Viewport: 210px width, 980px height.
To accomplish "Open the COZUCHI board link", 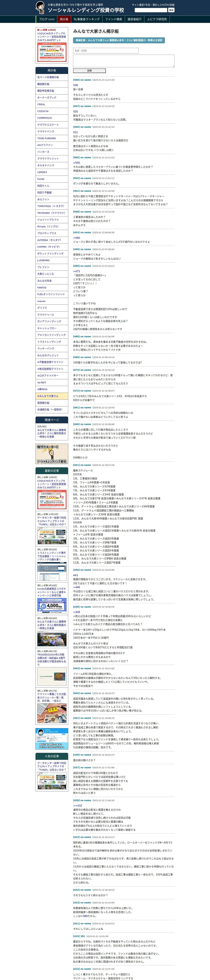I will coord(52,111).
